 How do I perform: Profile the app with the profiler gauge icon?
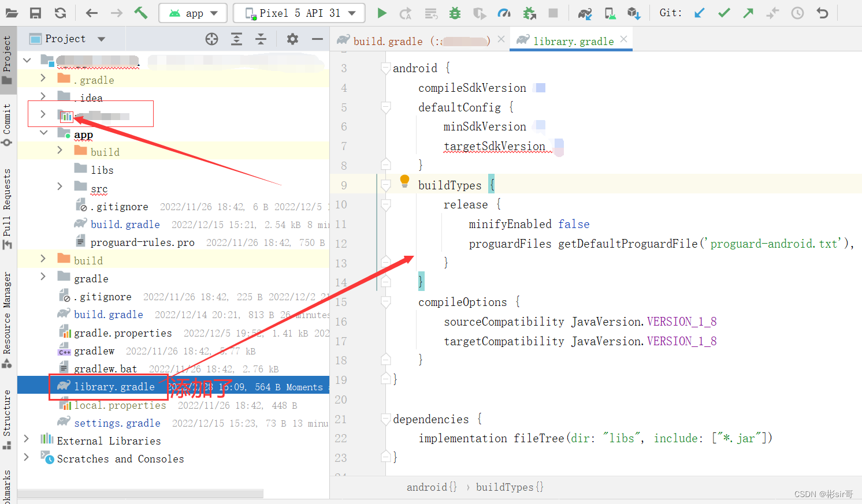click(504, 13)
